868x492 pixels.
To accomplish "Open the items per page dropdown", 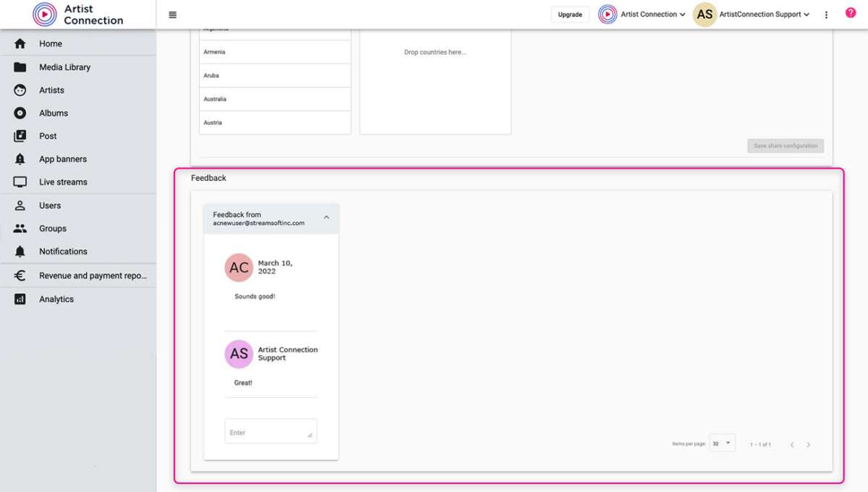I will point(722,443).
